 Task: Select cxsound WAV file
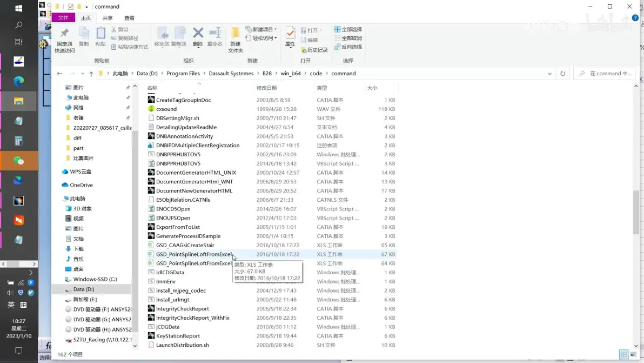pos(166,109)
